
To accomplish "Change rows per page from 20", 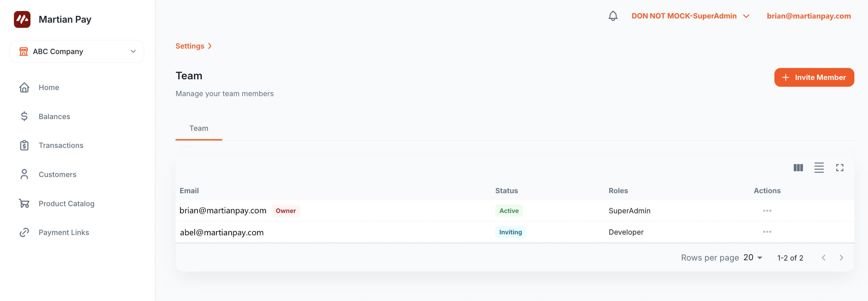I will 752,258.
